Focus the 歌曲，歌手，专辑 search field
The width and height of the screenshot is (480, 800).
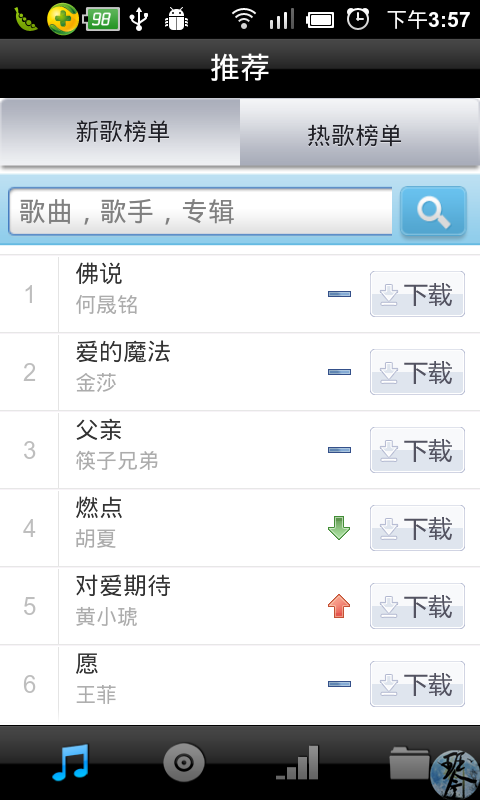200,211
